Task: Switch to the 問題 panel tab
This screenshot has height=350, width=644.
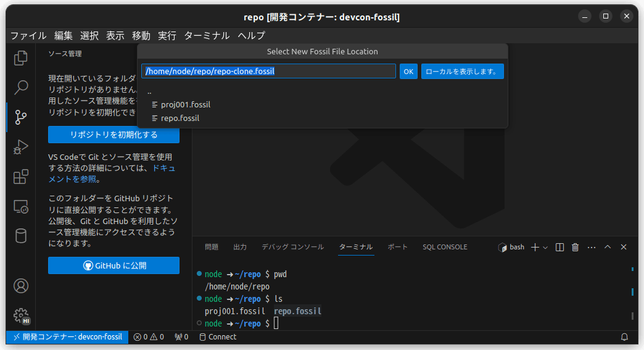Action: [x=212, y=247]
